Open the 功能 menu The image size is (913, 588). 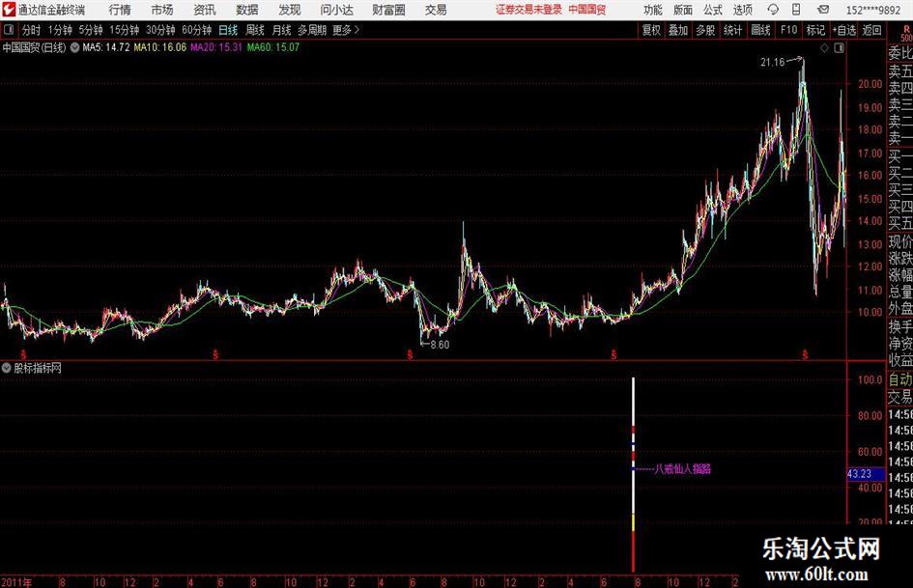[653, 10]
